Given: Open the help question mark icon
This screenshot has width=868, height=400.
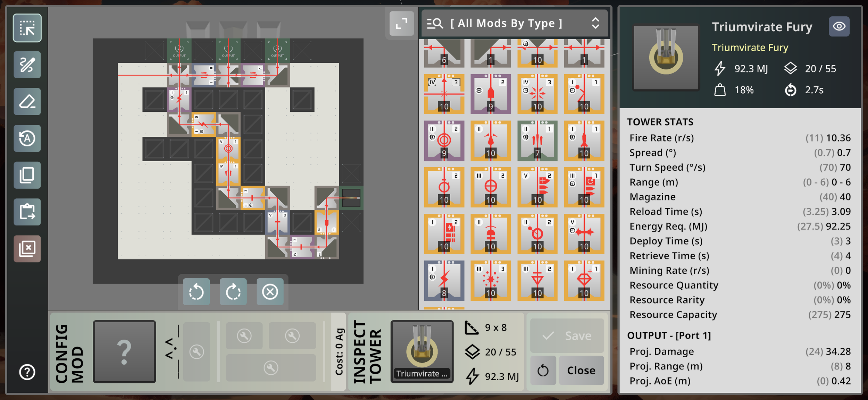Looking at the screenshot, I should 27,372.
